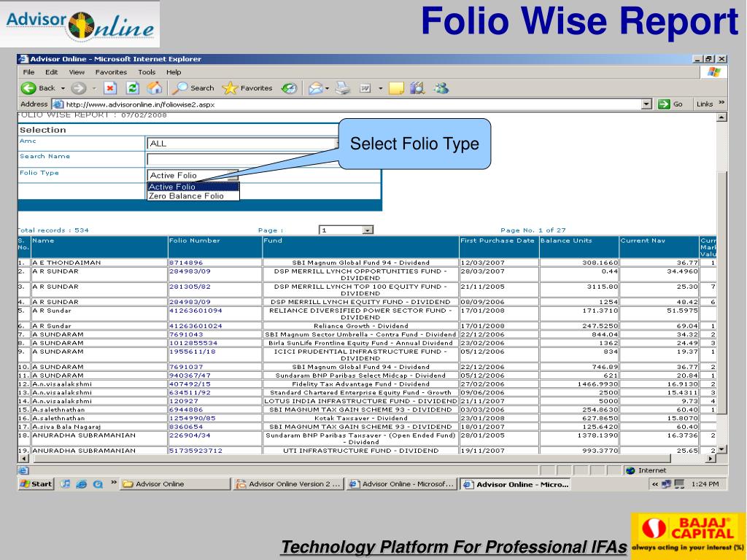Click the Search Name input field
This screenshot has height=560, width=747.
[243, 159]
